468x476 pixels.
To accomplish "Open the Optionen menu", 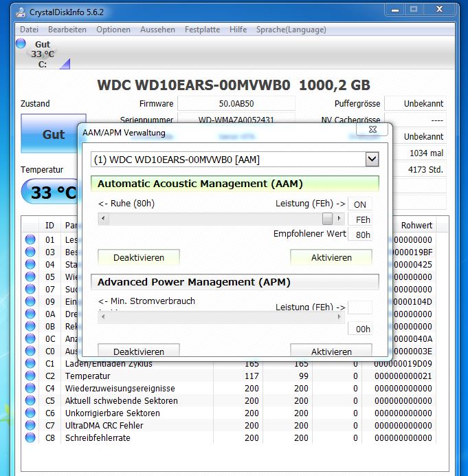I will tap(113, 30).
